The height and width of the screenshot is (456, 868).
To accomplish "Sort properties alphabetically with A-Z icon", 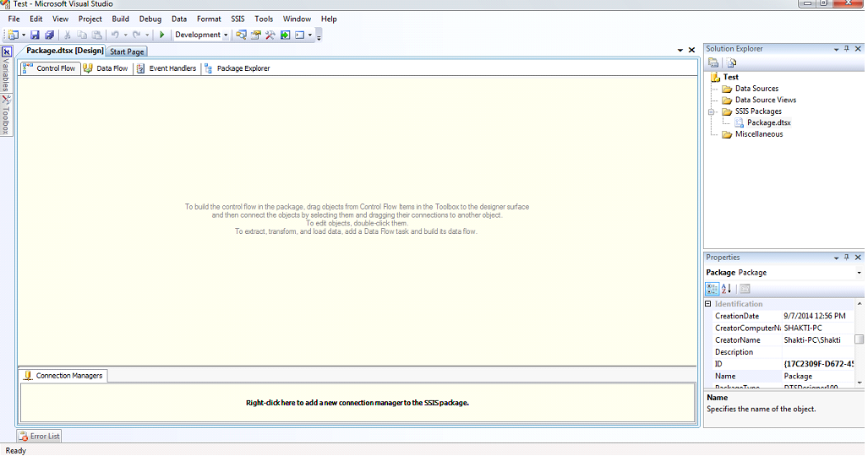I will coord(726,288).
